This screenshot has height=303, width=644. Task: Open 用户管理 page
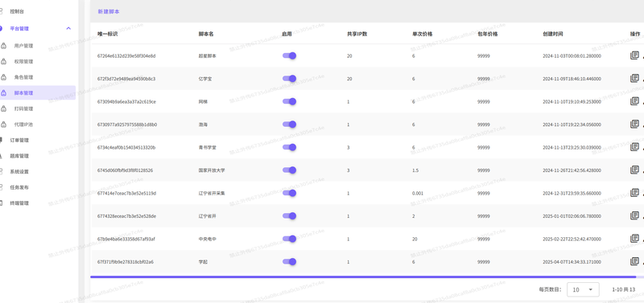click(x=23, y=46)
